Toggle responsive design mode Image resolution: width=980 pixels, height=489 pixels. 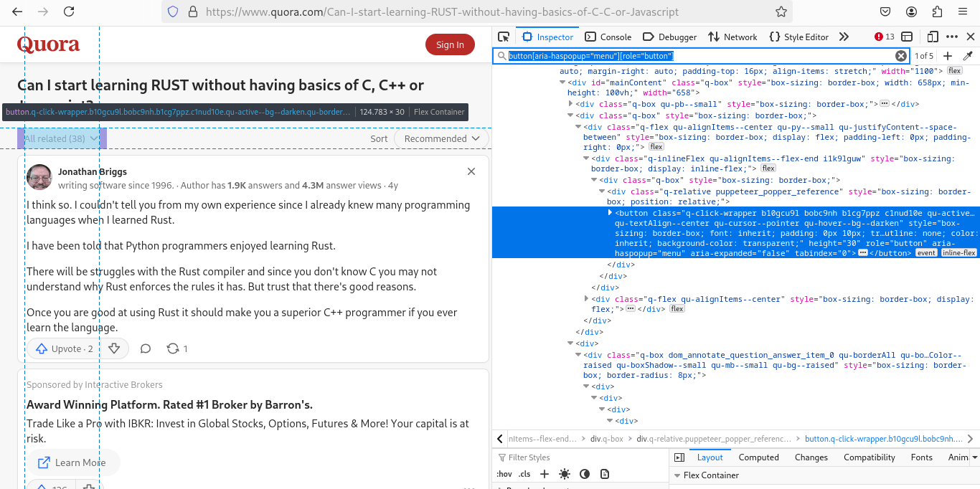tap(933, 37)
